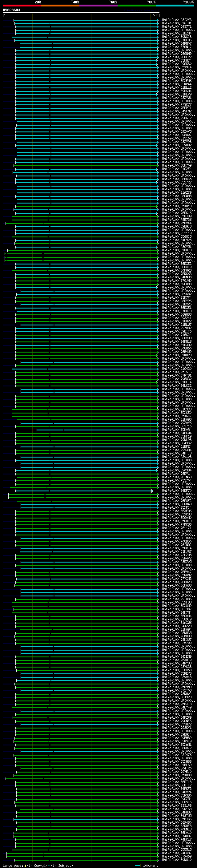Open the UniRef100_Q6GQB3 hit link
197x868 pixels.
[177, 314]
